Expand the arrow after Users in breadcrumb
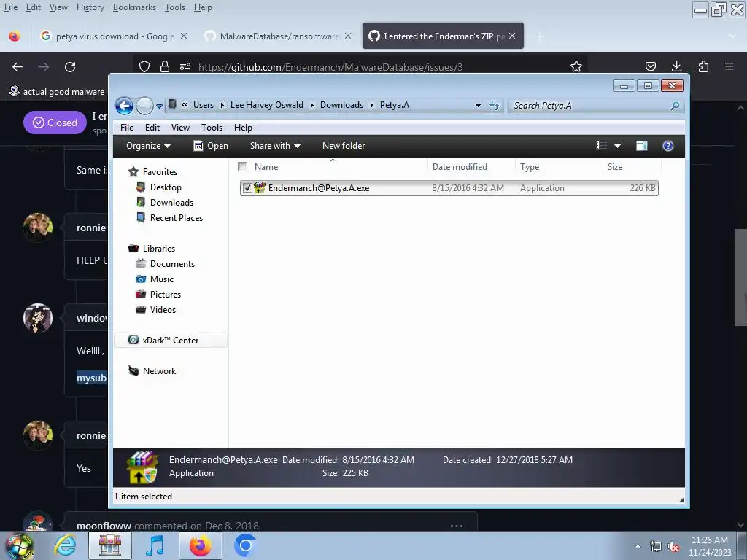747x560 pixels. click(222, 105)
